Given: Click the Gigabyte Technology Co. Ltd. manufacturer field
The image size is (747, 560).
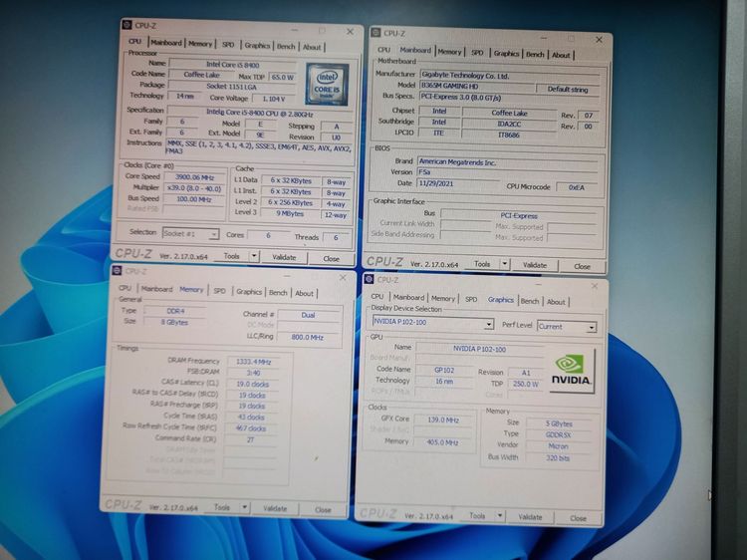Looking at the screenshot, I should [509, 76].
